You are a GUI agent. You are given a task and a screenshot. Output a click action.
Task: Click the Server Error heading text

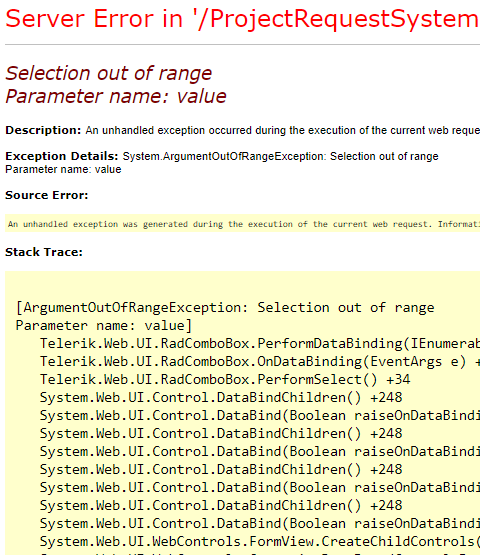pos(242,19)
